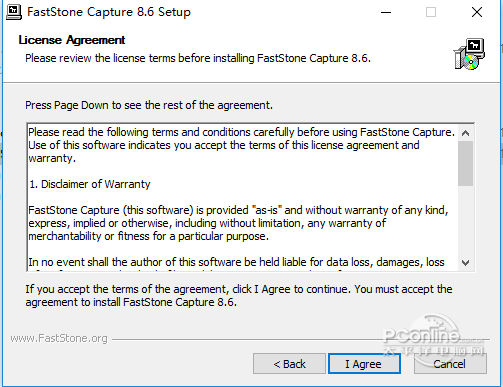Click the Press Page Down instruction text
This screenshot has height=387, width=503.
149,105
